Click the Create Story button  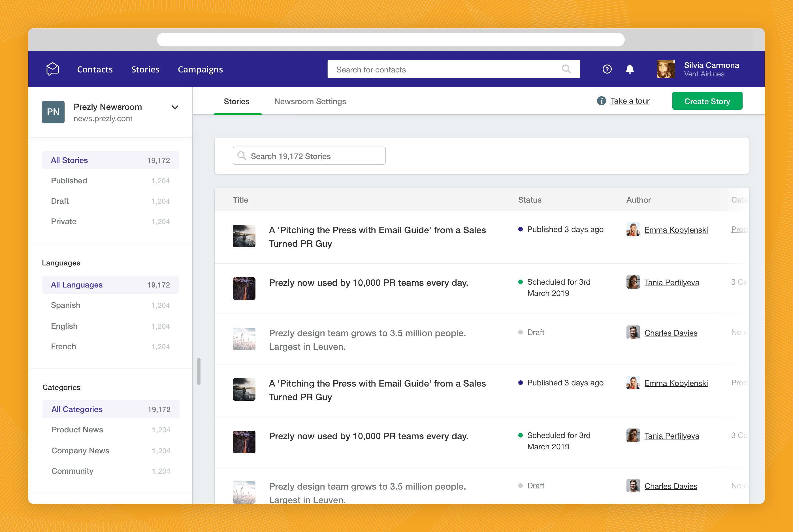click(707, 101)
